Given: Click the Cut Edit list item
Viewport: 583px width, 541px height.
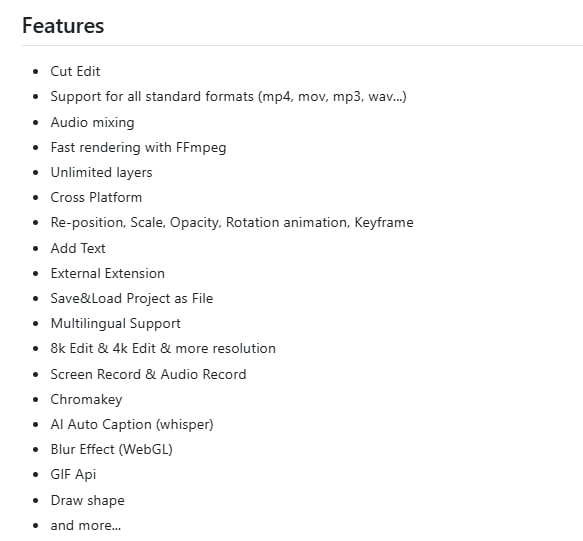Looking at the screenshot, I should 75,71.
